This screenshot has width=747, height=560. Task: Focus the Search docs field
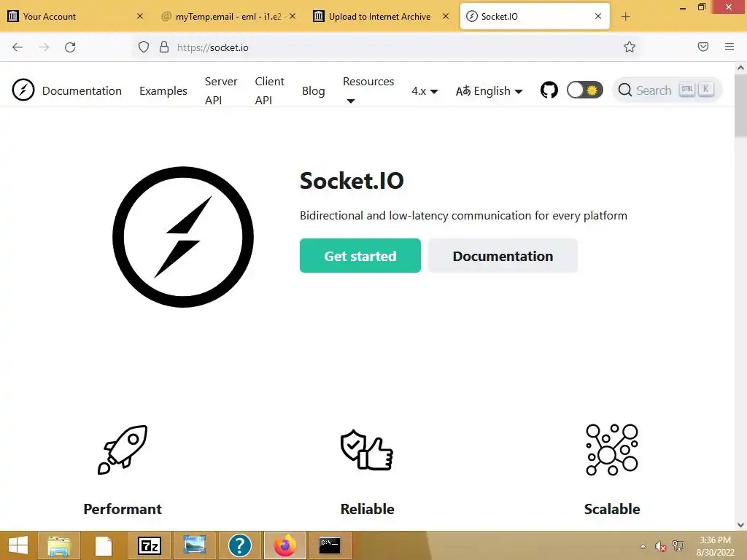(667, 90)
